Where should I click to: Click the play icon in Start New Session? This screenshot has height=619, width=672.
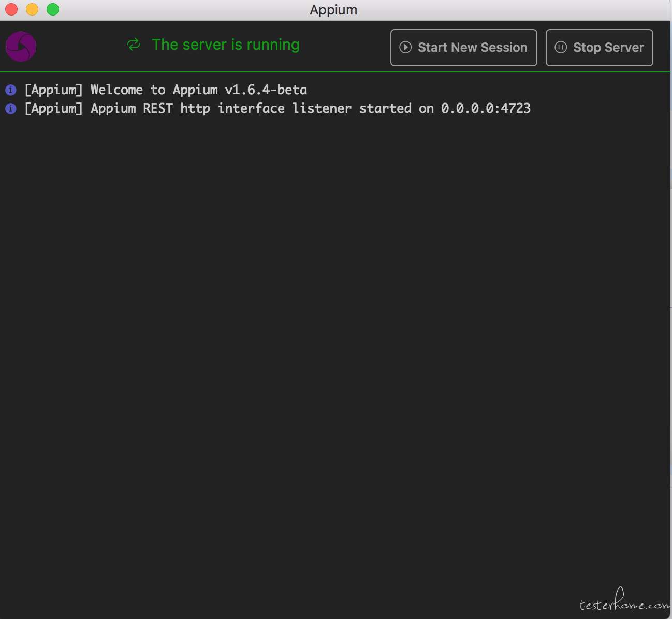(405, 47)
